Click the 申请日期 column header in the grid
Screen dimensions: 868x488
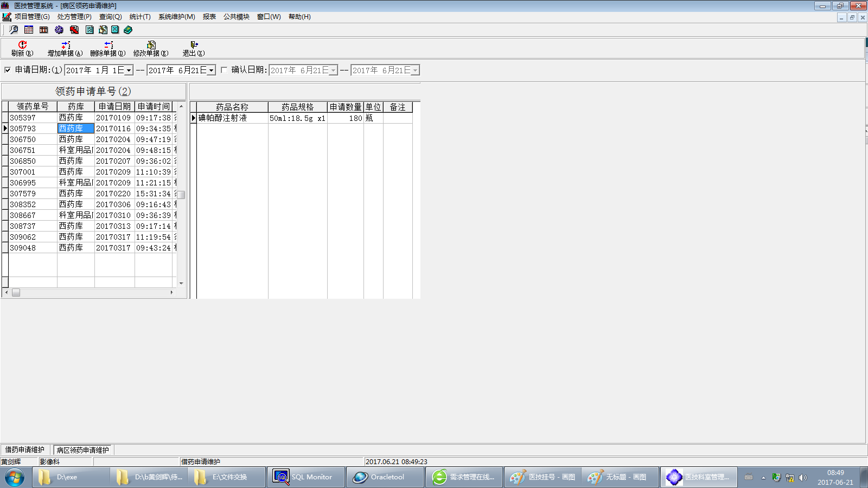(x=114, y=107)
